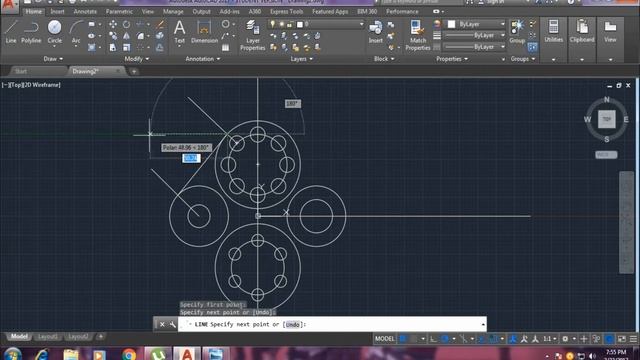Select the Circle tool

click(x=54, y=32)
